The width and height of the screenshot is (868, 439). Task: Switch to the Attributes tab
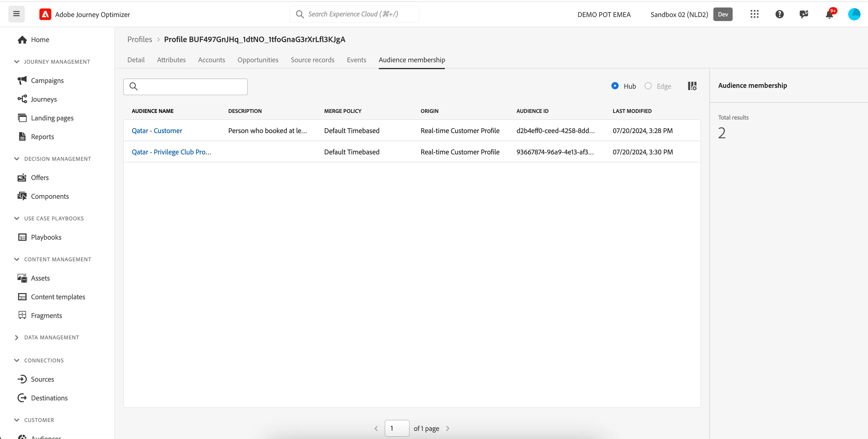171,60
